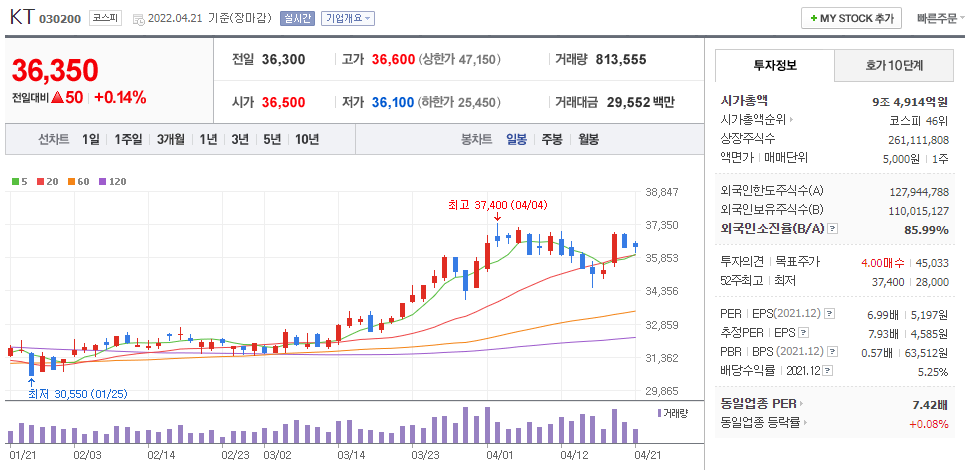Expand the 빠른주문 dropdown
Screen dimensions: 971x470
coord(941,19)
